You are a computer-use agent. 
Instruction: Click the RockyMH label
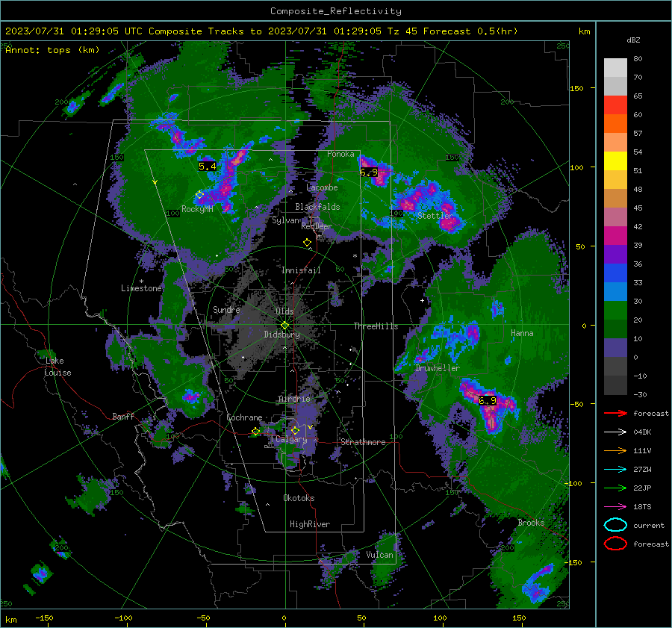(x=197, y=209)
